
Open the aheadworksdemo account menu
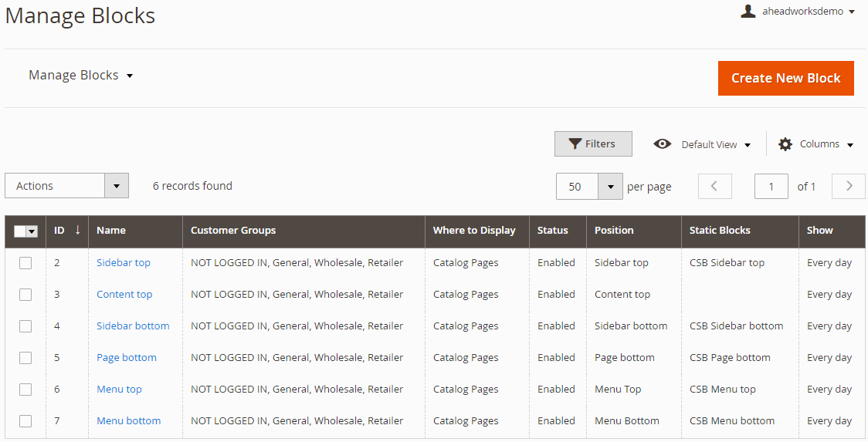(x=806, y=12)
